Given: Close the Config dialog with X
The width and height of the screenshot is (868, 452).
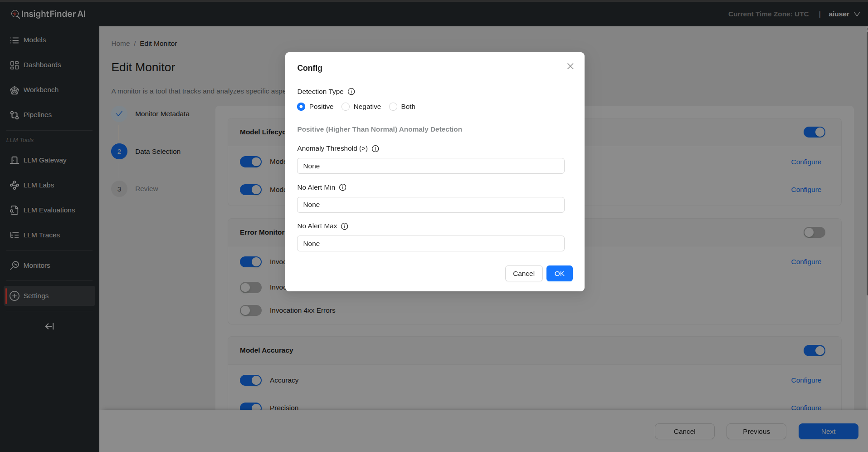Looking at the screenshot, I should pyautogui.click(x=570, y=66).
